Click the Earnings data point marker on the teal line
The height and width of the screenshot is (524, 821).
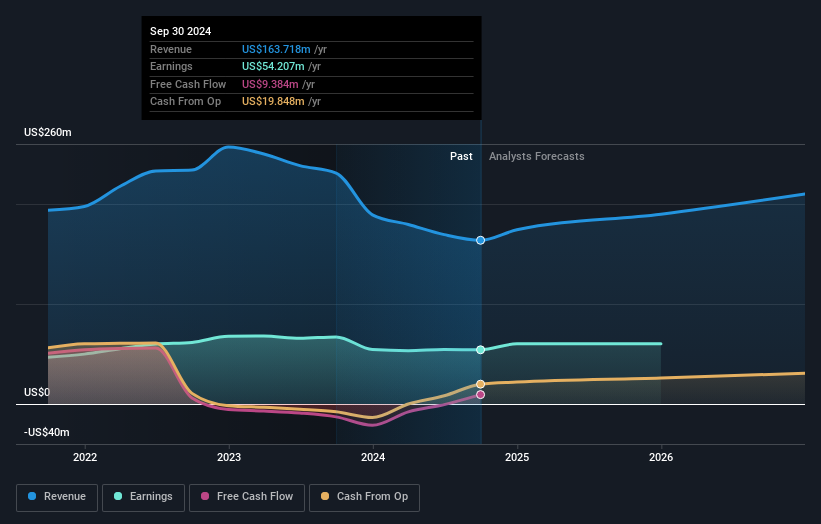[x=480, y=350]
